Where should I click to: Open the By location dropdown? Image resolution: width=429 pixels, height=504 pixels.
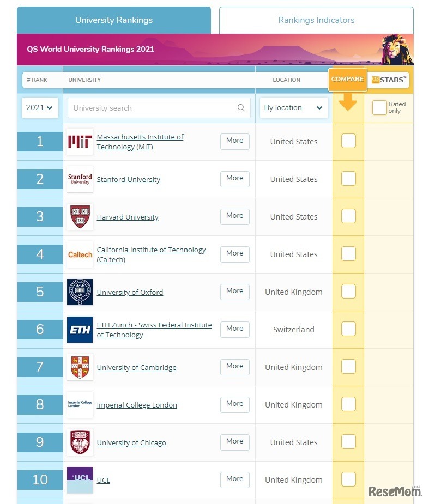(x=293, y=107)
